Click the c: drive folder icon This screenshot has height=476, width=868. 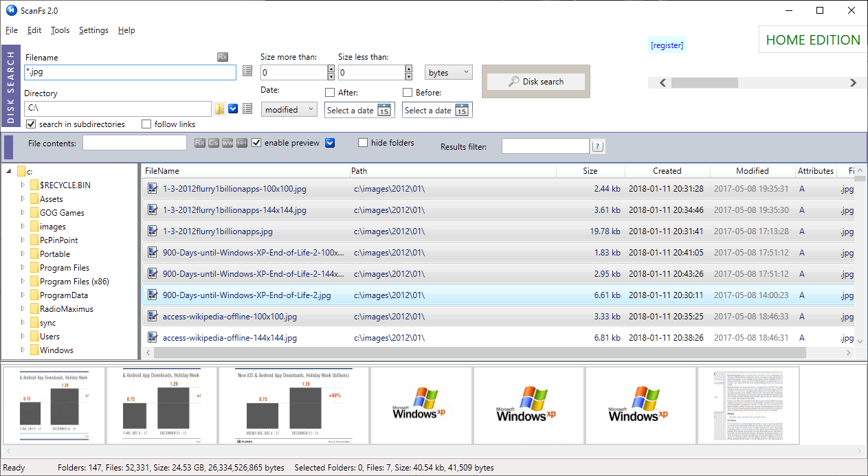[21, 172]
